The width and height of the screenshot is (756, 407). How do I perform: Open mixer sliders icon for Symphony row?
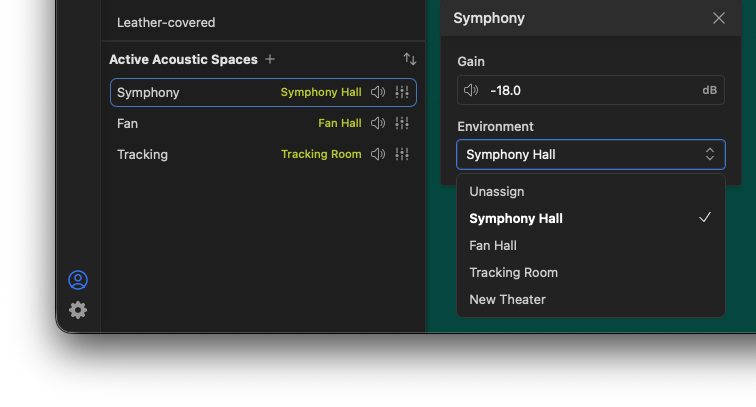point(402,92)
